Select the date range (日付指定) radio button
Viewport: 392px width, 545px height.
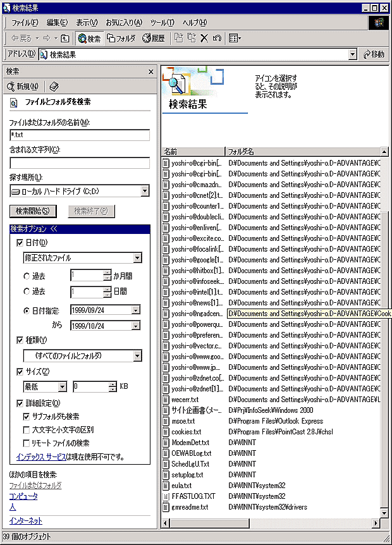tap(27, 310)
